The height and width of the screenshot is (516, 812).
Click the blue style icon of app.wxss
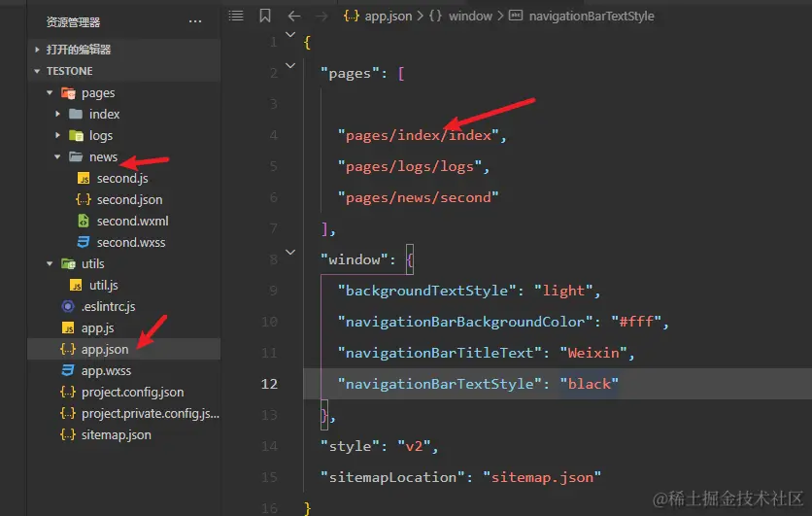pos(68,370)
